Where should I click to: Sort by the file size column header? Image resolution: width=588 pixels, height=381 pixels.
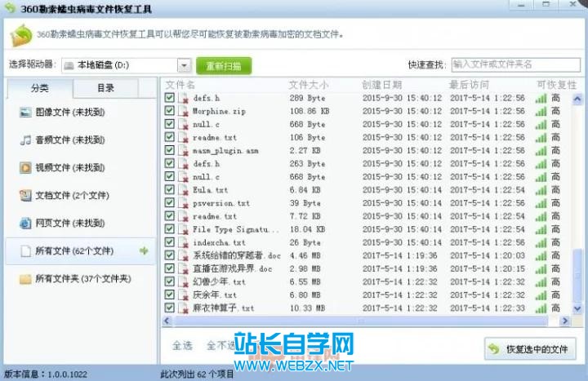309,85
